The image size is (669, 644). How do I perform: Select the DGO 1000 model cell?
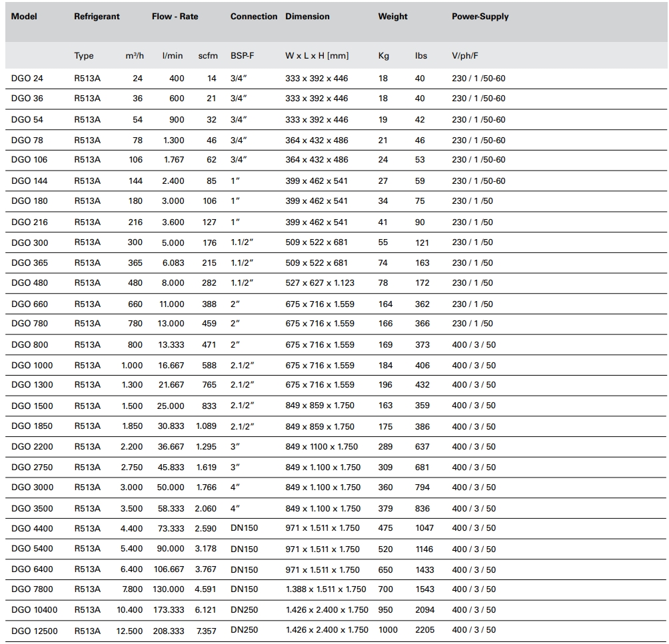pos(32,365)
